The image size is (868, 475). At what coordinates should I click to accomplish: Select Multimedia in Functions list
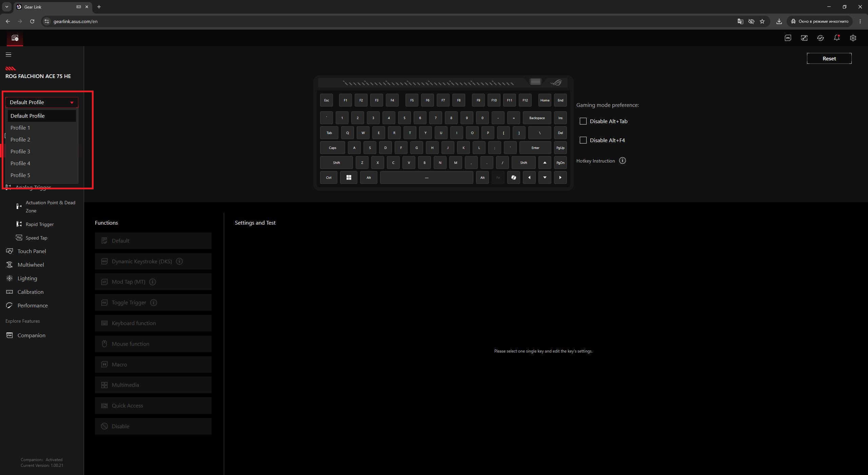[x=153, y=385]
